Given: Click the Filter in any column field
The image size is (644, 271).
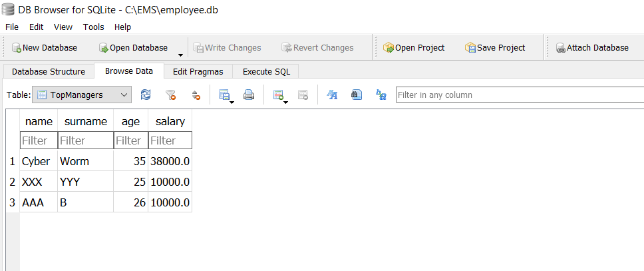Looking at the screenshot, I should click(519, 95).
